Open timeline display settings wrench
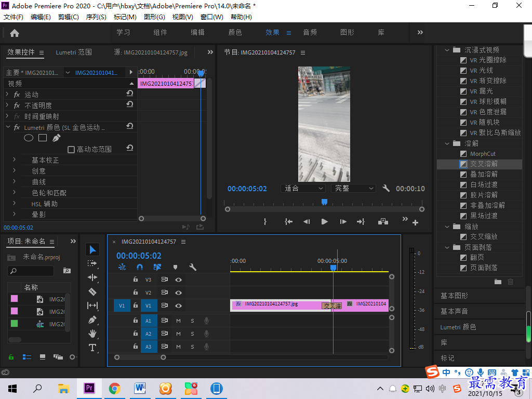 193,267
